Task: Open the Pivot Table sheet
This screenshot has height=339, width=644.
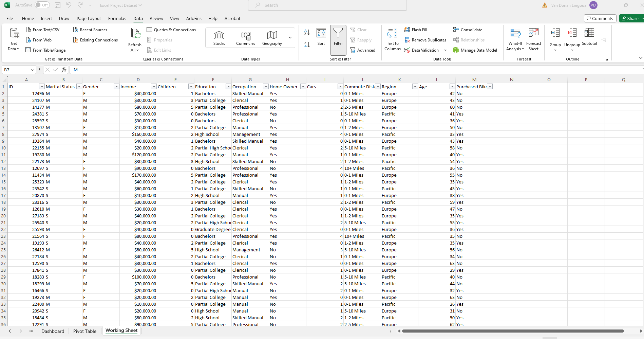Action: click(84, 331)
